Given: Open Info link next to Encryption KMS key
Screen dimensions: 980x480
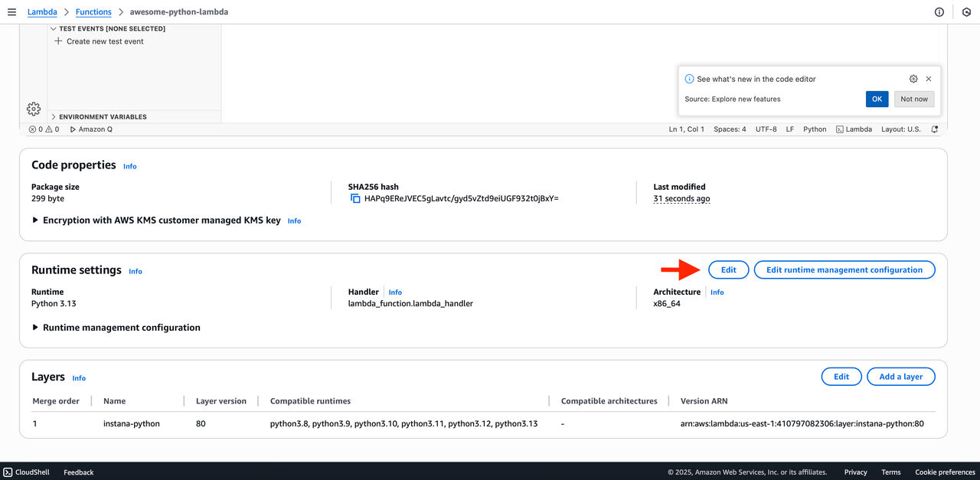Looking at the screenshot, I should (x=294, y=221).
